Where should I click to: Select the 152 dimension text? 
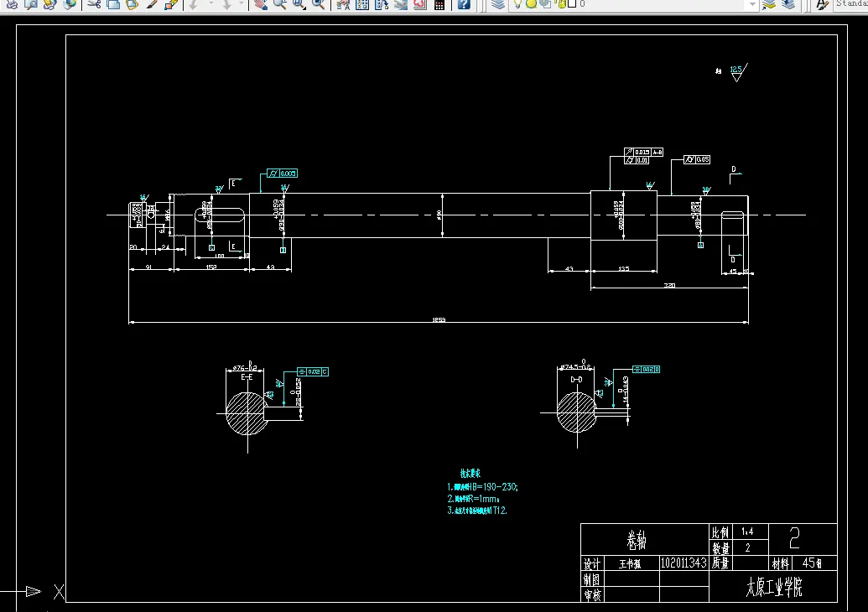tap(211, 267)
